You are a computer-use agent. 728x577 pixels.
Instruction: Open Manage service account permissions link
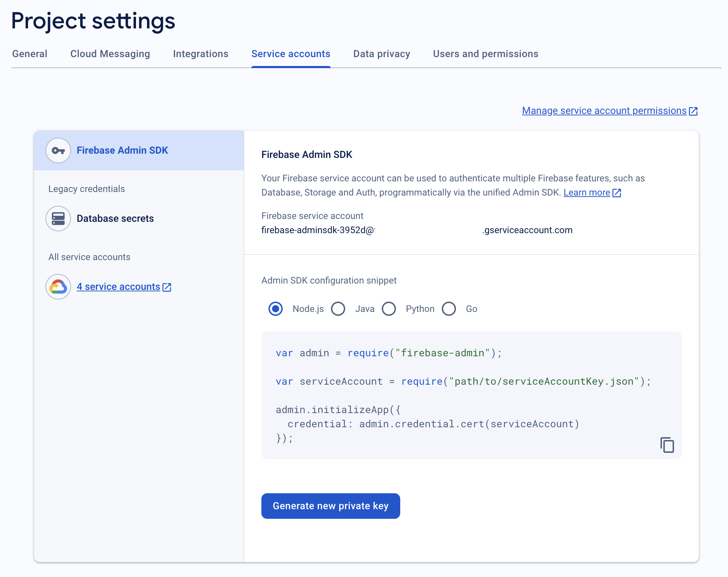[604, 111]
